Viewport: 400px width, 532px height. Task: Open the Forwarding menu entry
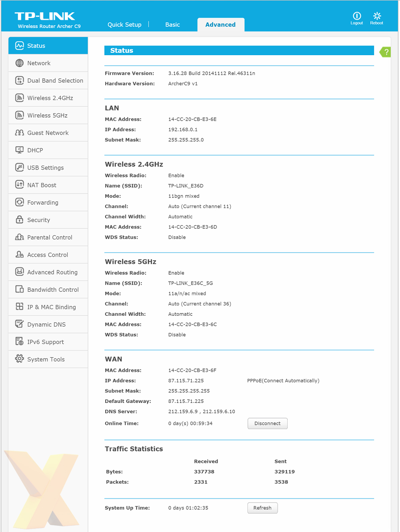[x=48, y=202]
